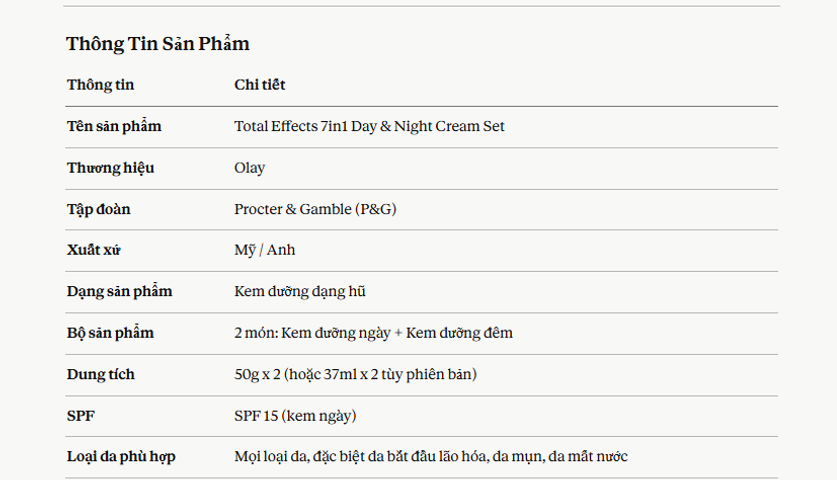Click the 'Tập đoàn' row label
This screenshot has width=837, height=480.
[98, 209]
